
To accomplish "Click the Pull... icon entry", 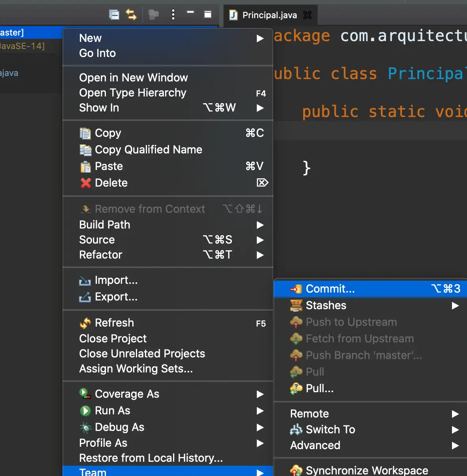I will [296, 389].
